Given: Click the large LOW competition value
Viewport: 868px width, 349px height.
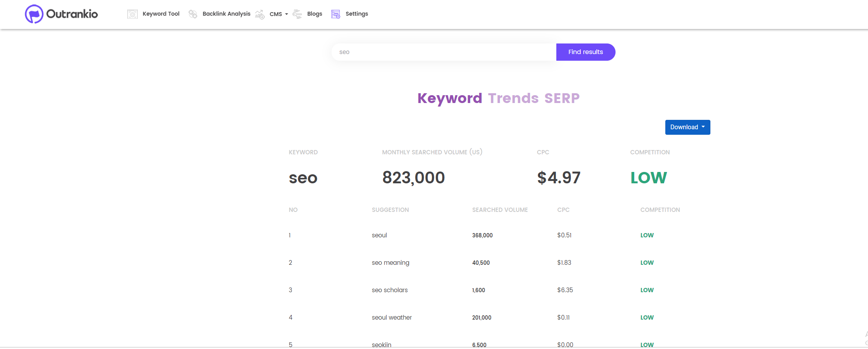Looking at the screenshot, I should 648,178.
